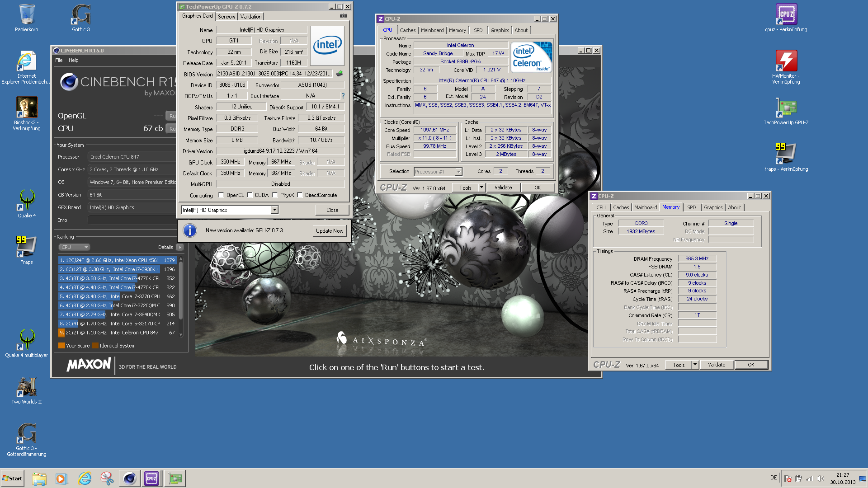Select Caches tab in CPU-Z processor window

click(407, 30)
